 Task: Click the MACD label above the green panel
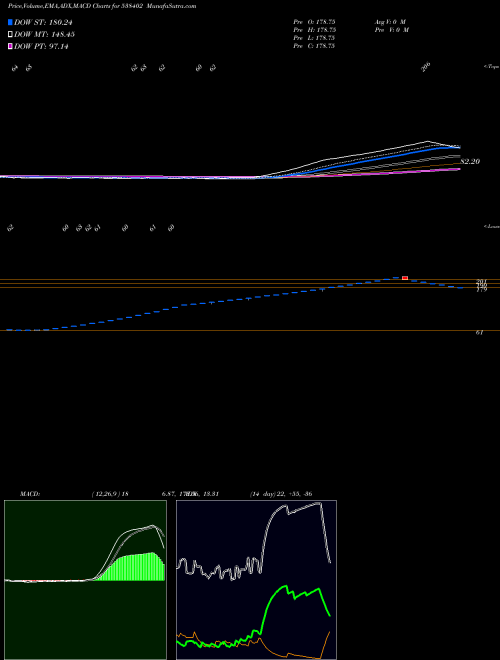click(x=29, y=494)
